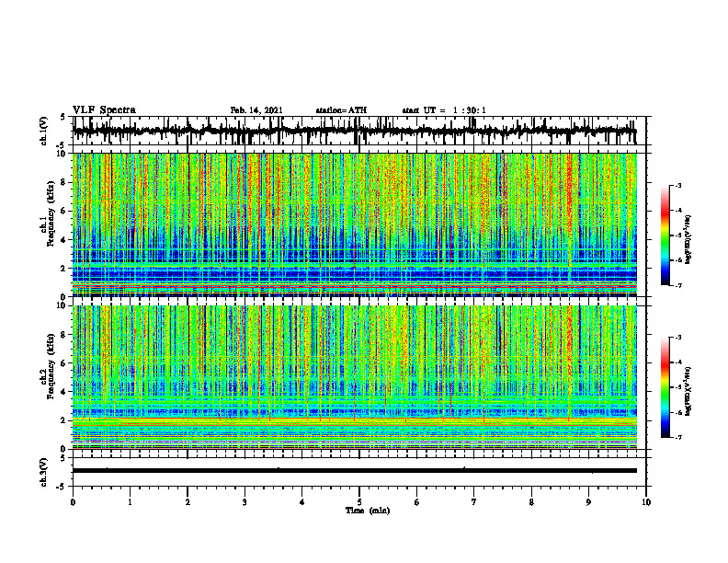Click the ch.1 colorbar PSD unit label
This screenshot has width=728, height=563.
(688, 240)
